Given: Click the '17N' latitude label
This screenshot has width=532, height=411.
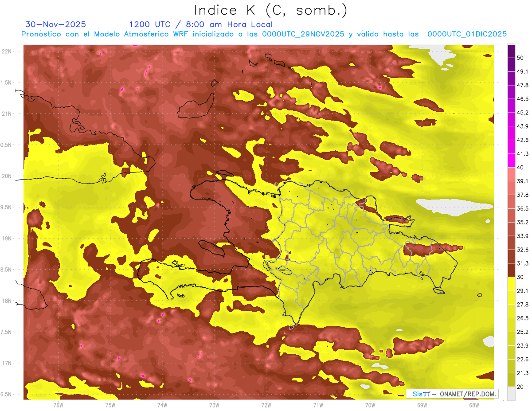Looking at the screenshot, I should coord(7,364).
